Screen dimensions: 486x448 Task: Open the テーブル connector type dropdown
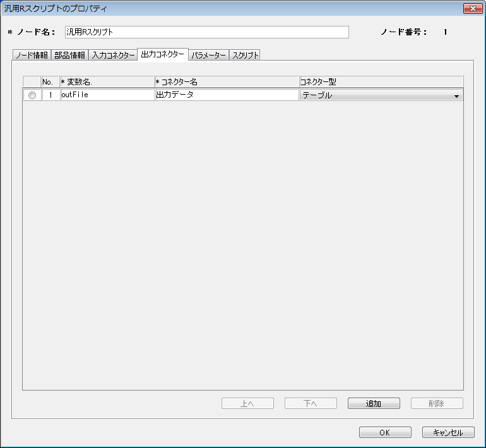coord(381,95)
